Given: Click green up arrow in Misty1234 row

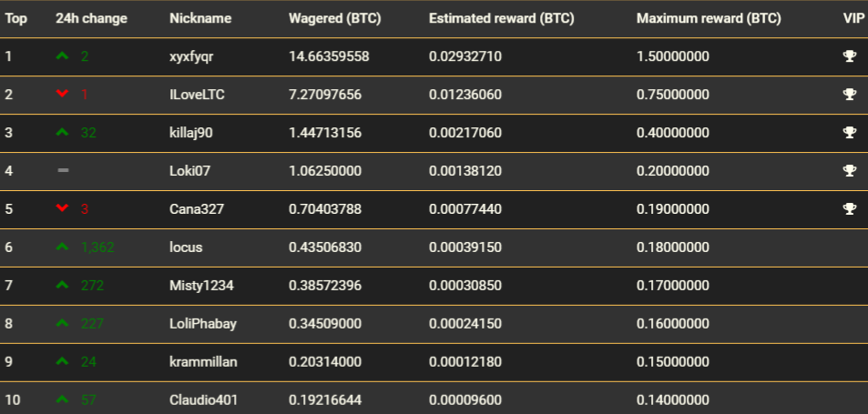Looking at the screenshot, I should coord(63,285).
